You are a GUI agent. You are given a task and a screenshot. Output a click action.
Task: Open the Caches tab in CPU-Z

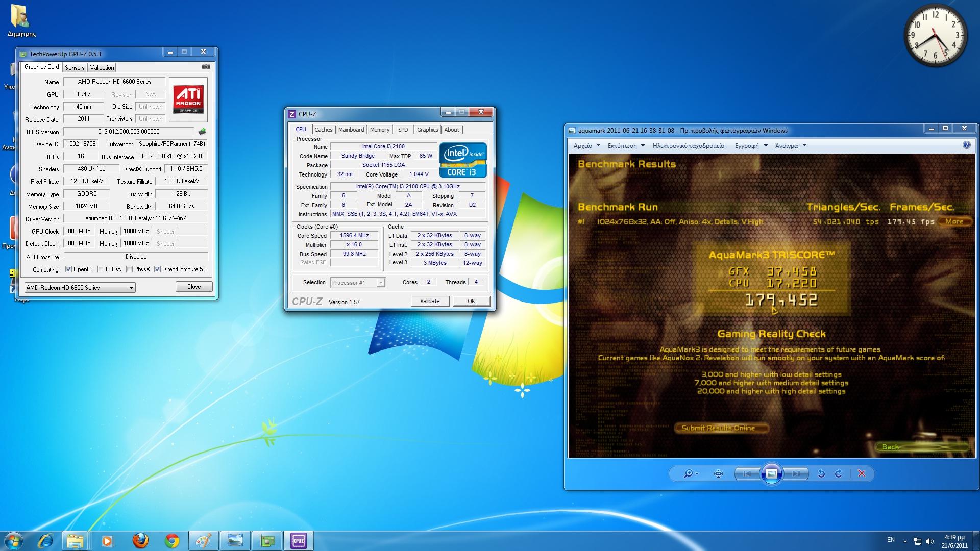323,130
